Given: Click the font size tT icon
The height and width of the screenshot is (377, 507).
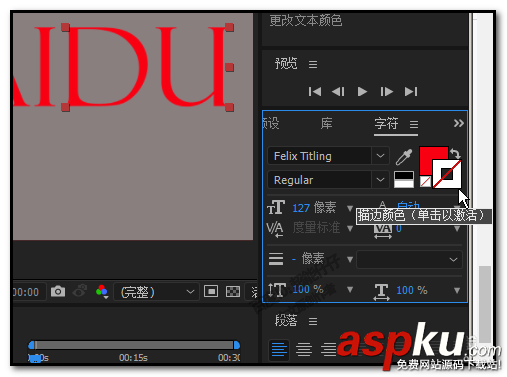Looking at the screenshot, I should (x=276, y=207).
